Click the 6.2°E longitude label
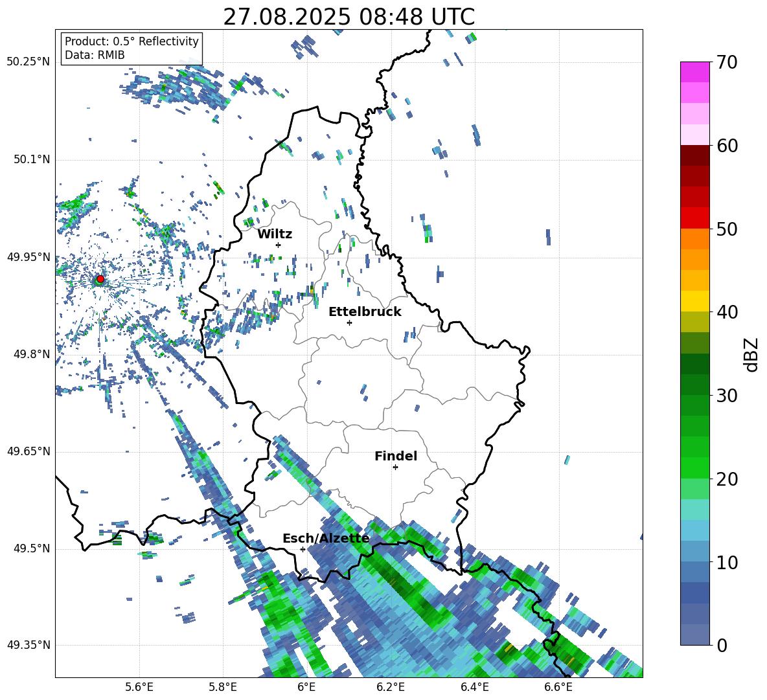767x700 pixels. point(391,688)
